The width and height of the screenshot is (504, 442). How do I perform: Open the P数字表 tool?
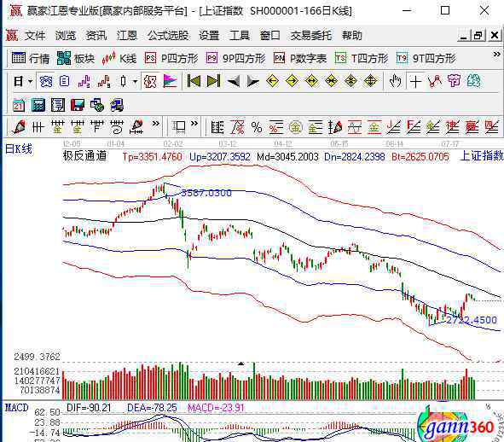click(x=300, y=59)
